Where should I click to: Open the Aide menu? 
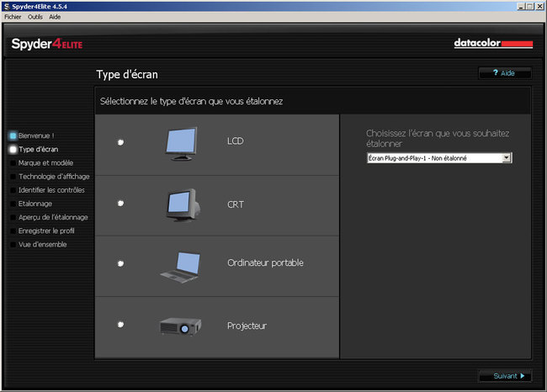pyautogui.click(x=55, y=17)
